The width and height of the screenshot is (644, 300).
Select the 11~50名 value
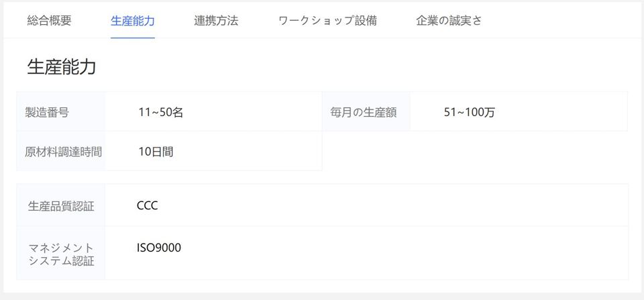(x=160, y=112)
